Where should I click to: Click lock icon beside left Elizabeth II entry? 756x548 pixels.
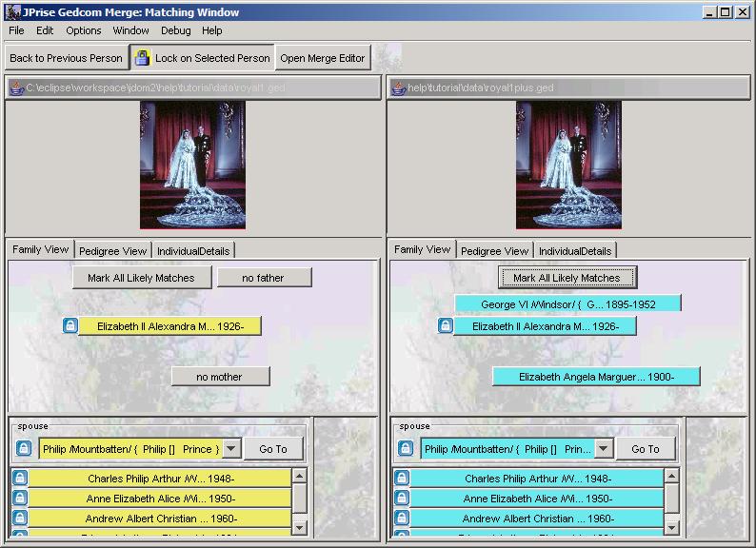click(70, 326)
